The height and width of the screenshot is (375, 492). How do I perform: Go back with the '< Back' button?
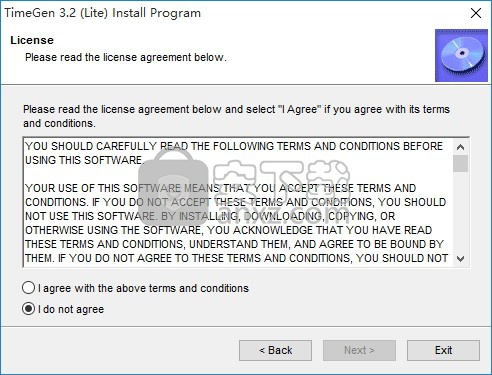pos(275,350)
